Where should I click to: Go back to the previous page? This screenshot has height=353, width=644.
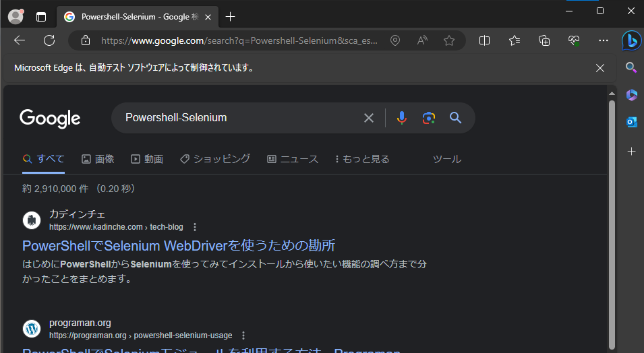pyautogui.click(x=20, y=40)
